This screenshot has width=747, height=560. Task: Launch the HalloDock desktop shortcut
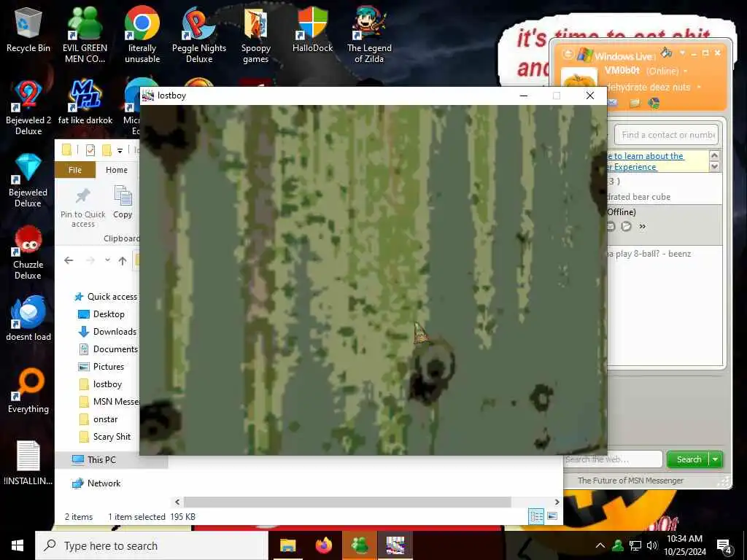coord(312,30)
